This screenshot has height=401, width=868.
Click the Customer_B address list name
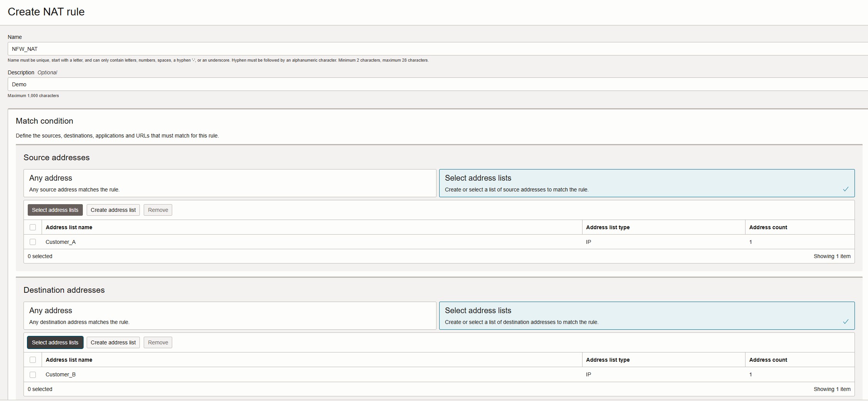coord(60,374)
